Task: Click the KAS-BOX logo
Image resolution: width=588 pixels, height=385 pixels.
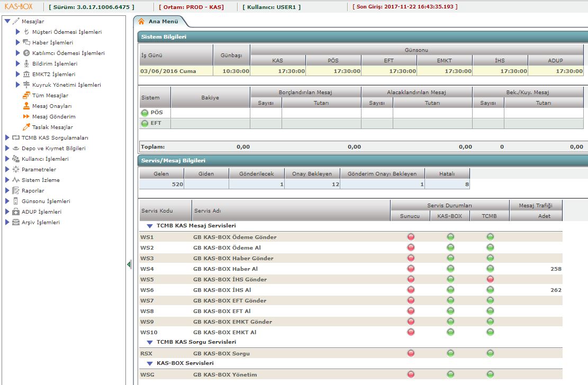Action: 19,7
